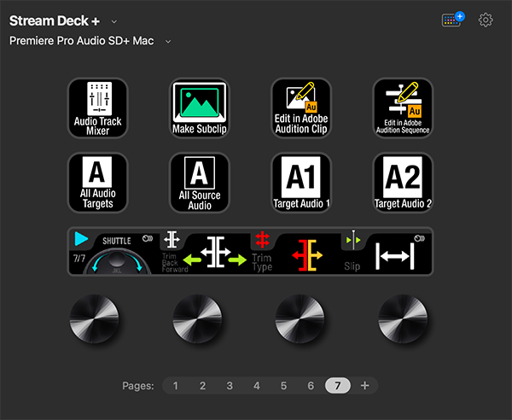The width and height of the screenshot is (512, 420).
Task: Click the fourth dial knob under Slip
Action: (403, 318)
